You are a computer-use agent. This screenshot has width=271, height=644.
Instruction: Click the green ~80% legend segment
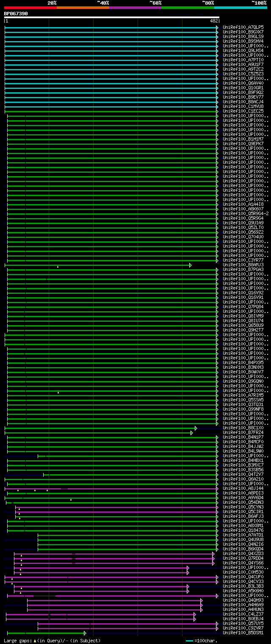coord(188,7)
